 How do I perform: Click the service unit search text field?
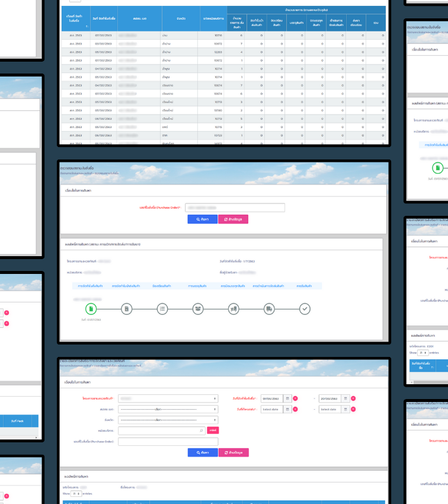[162, 430]
